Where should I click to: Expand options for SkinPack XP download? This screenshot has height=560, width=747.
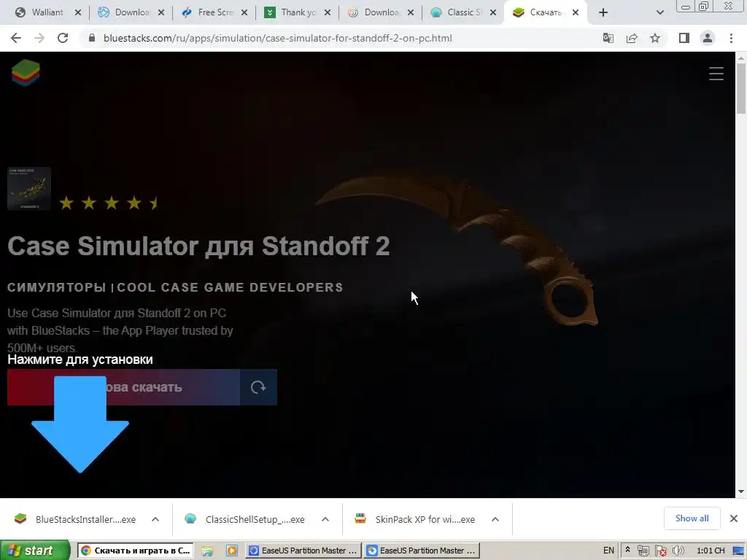[495, 519]
